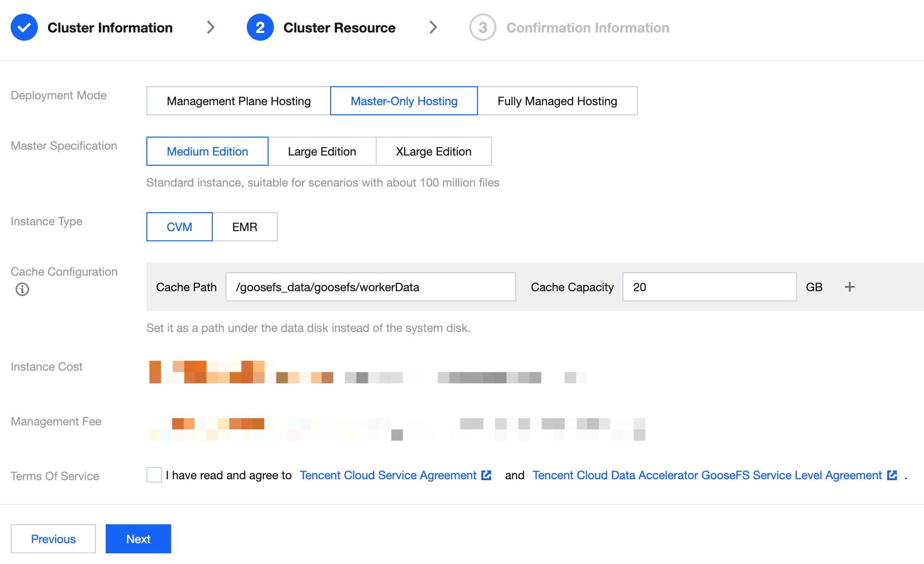The image size is (924, 564).
Task: Click the Previous button
Action: coord(53,539)
